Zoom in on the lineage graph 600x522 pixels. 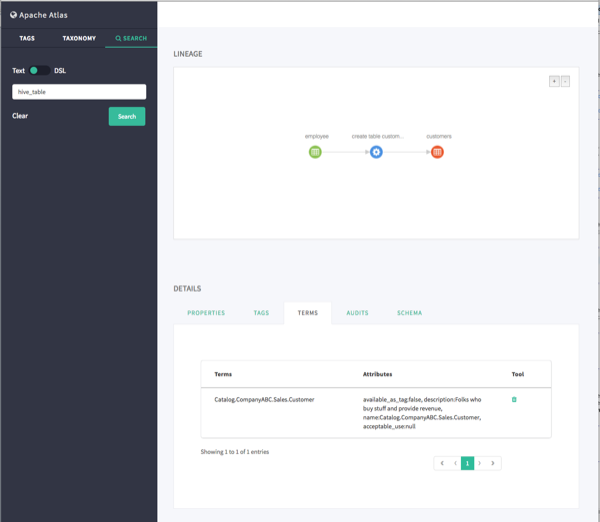(x=554, y=81)
